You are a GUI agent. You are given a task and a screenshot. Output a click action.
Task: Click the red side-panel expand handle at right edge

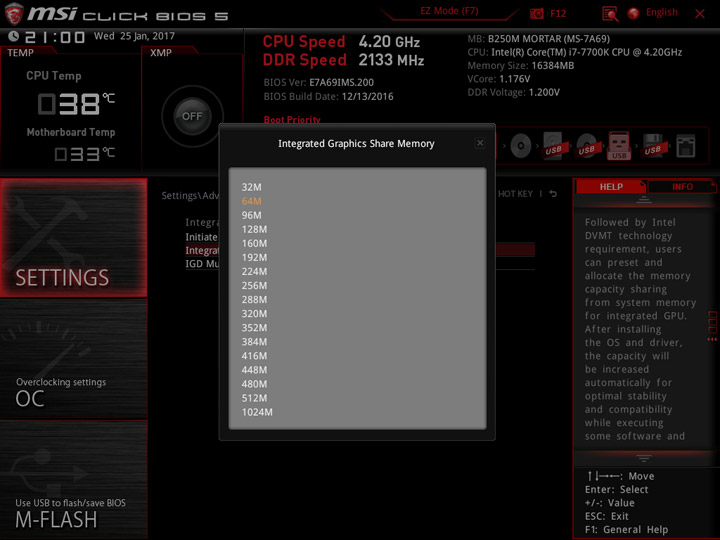pyautogui.click(x=712, y=326)
